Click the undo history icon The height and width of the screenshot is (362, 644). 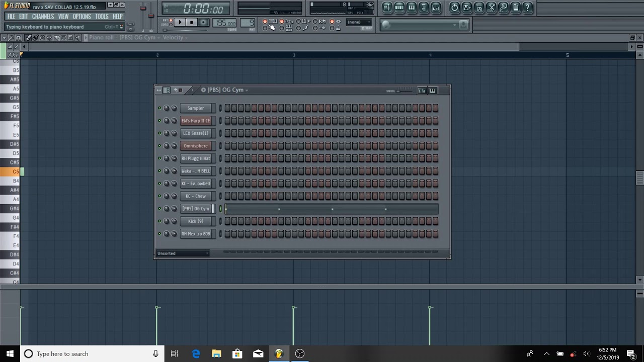(x=455, y=8)
